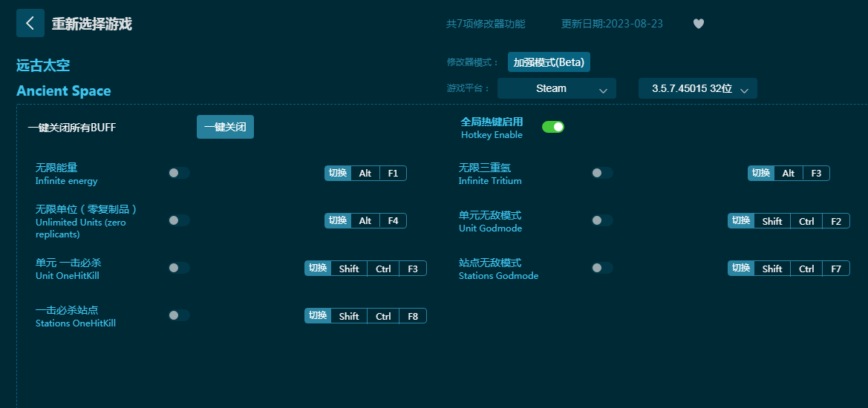Click the 一键关闭 button
This screenshot has height=408, width=868.
(x=225, y=127)
